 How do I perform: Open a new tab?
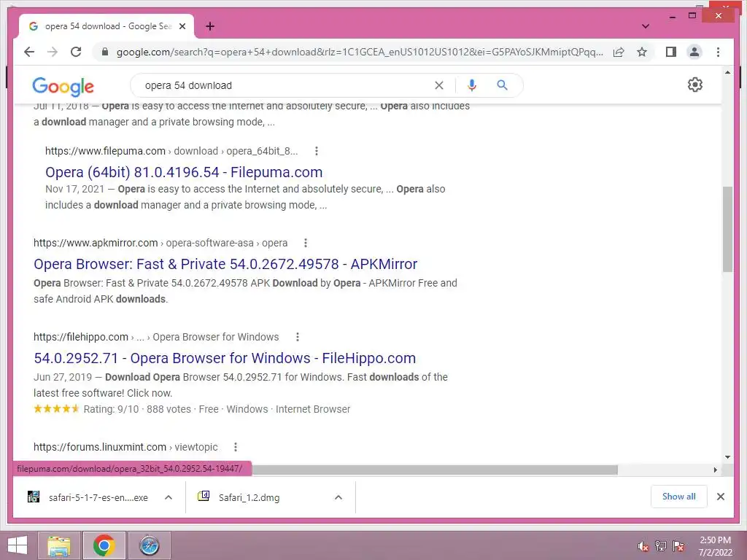click(x=210, y=26)
